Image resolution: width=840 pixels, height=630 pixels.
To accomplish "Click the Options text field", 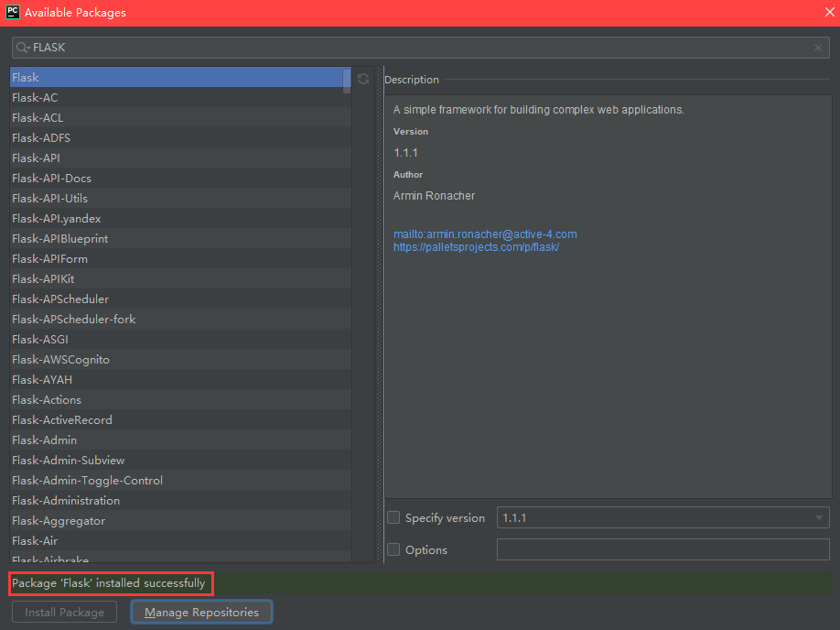I will tap(662, 549).
